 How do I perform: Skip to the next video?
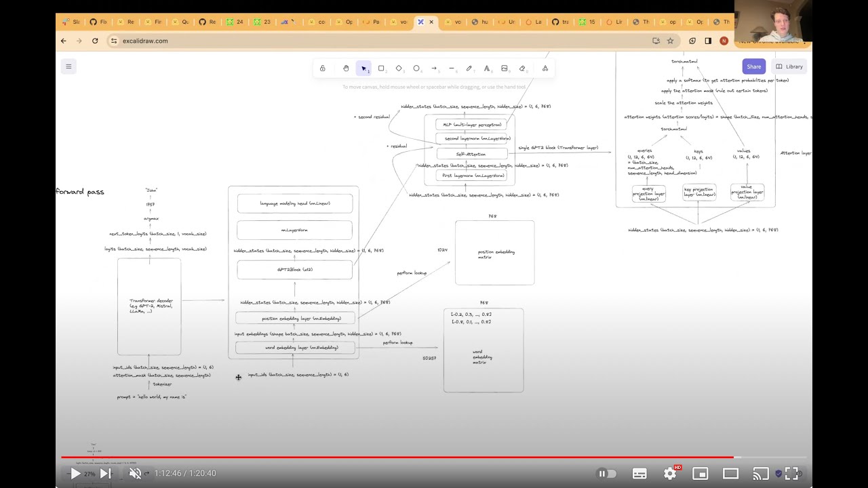105,474
